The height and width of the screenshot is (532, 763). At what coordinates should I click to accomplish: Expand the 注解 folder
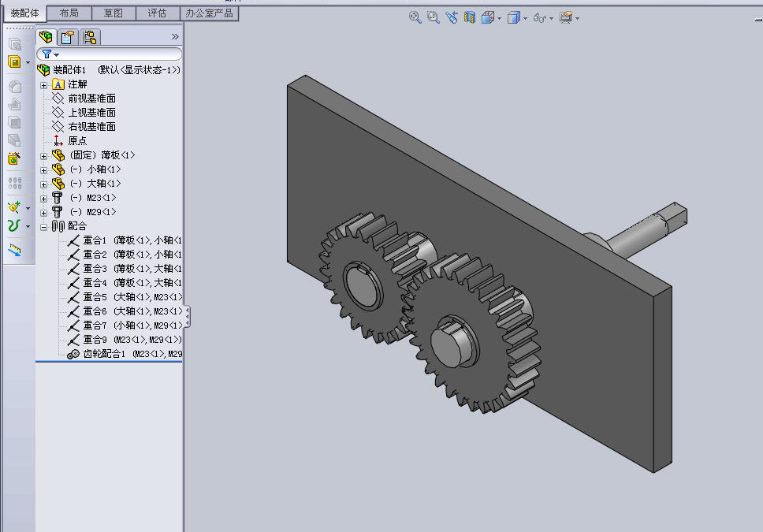[44, 85]
